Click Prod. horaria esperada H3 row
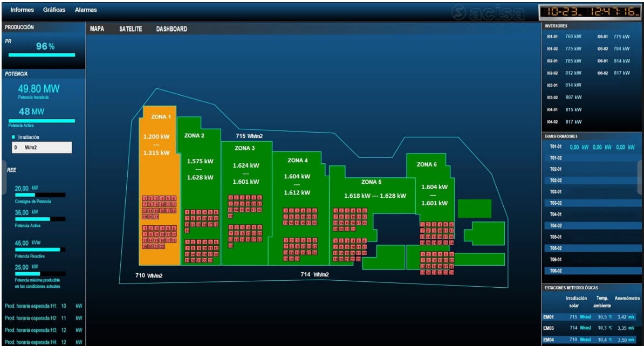This screenshot has height=346, width=644. (x=44, y=330)
